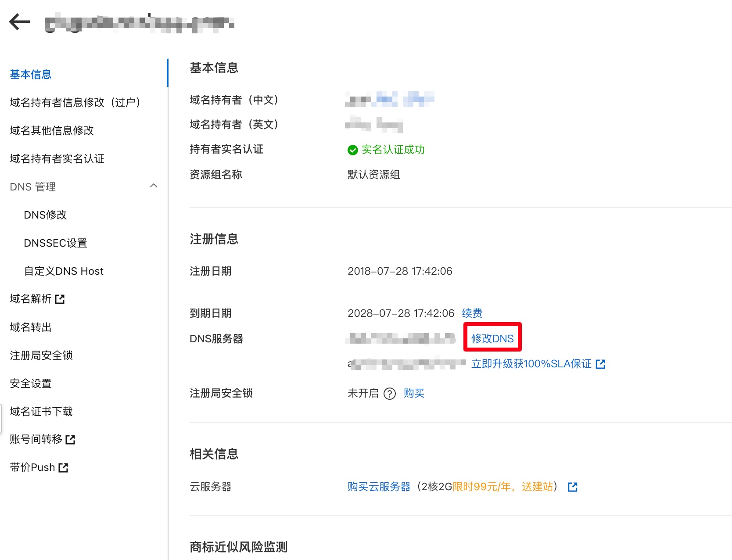
Task: Select DNS修改 submenu item
Action: pyautogui.click(x=45, y=215)
